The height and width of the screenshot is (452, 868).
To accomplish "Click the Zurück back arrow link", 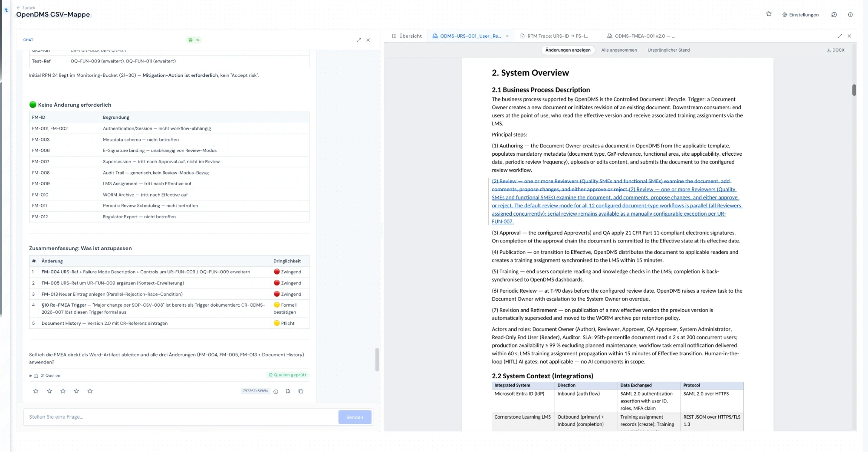I will pos(26,8).
